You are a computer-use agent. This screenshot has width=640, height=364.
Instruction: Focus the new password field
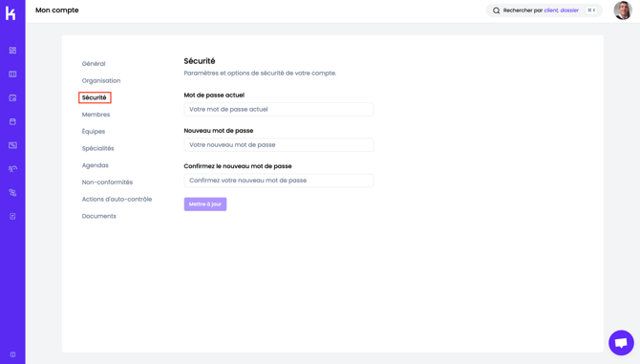(x=279, y=145)
